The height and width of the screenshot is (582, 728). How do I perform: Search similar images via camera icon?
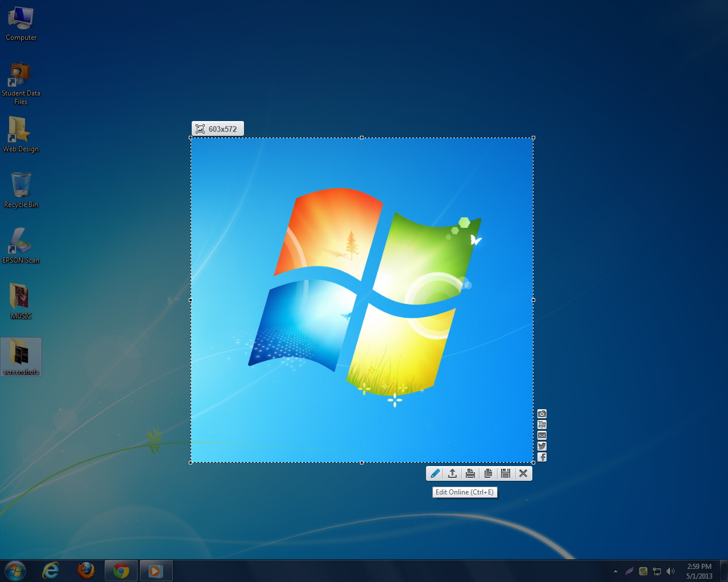[x=541, y=414]
